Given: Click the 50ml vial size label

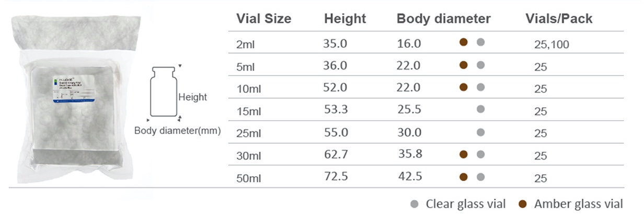Looking at the screenshot, I should (x=249, y=178).
